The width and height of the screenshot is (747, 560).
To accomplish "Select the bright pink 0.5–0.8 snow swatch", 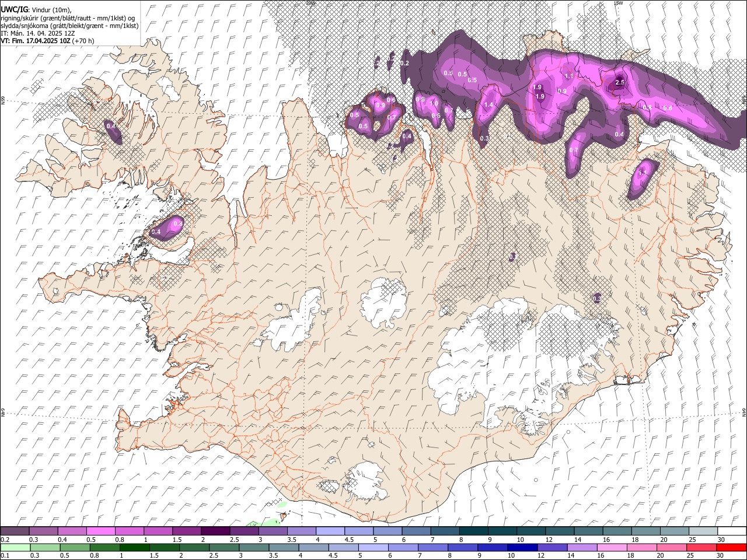I will (100, 531).
